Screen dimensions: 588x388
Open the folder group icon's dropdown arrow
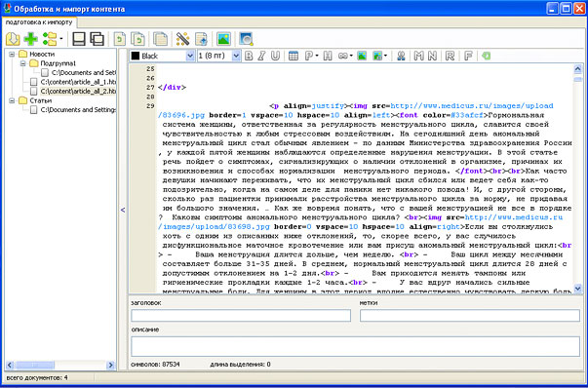click(x=61, y=39)
